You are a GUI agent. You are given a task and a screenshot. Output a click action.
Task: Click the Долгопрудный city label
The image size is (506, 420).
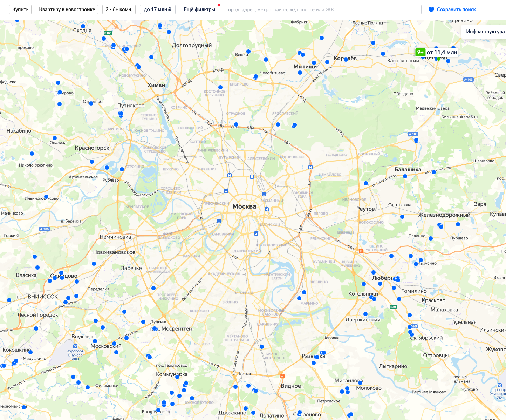click(192, 45)
